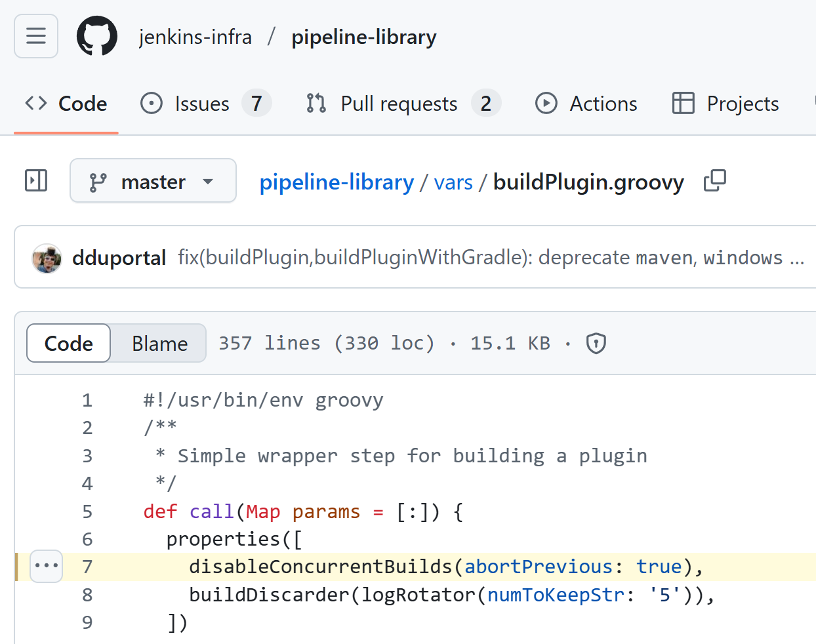Viewport: 816px width, 644px height.
Task: Copy file path using copy icon
Action: coord(714,181)
